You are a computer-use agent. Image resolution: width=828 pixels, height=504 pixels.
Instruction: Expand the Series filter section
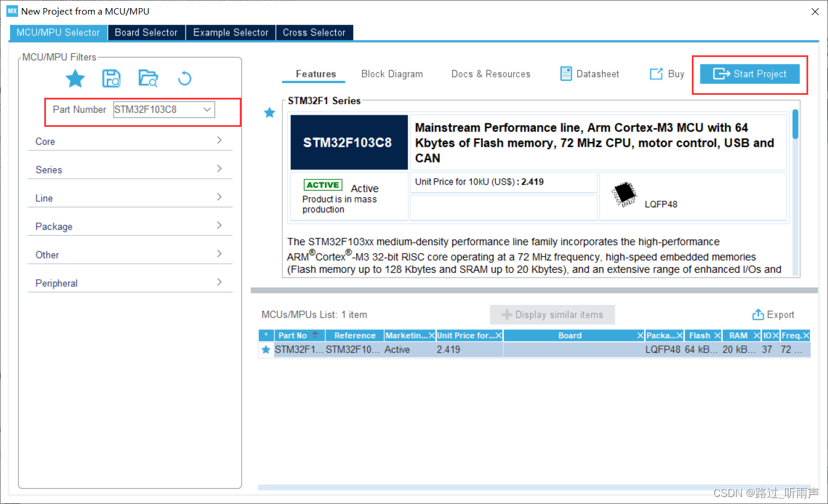(x=130, y=170)
